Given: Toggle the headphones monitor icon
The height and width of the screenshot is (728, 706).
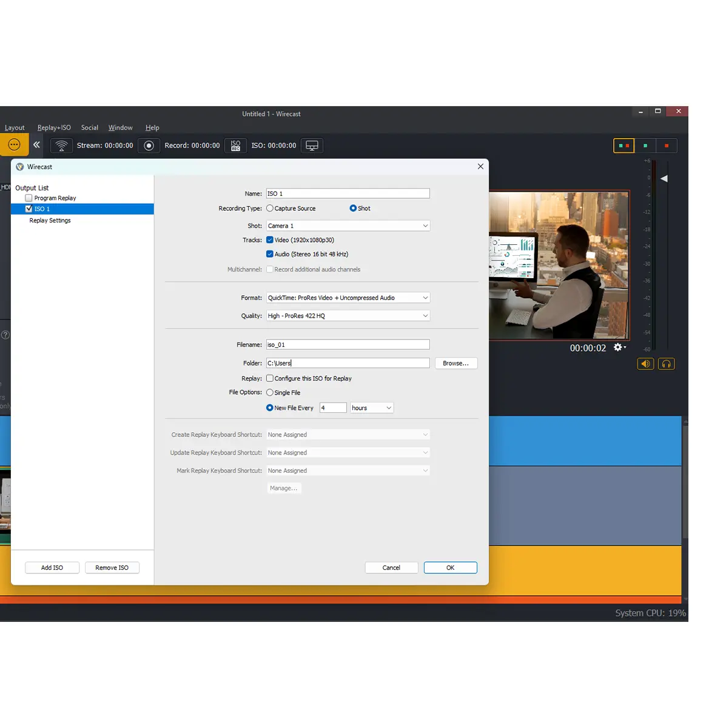Looking at the screenshot, I should [667, 364].
